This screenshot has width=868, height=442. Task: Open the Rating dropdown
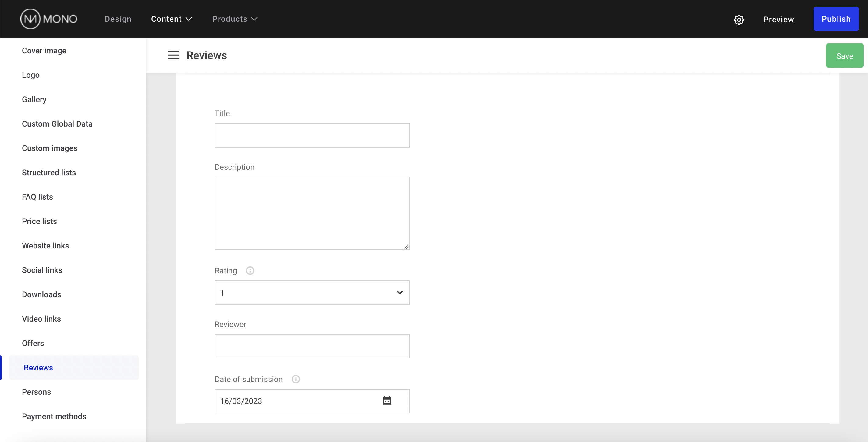312,293
